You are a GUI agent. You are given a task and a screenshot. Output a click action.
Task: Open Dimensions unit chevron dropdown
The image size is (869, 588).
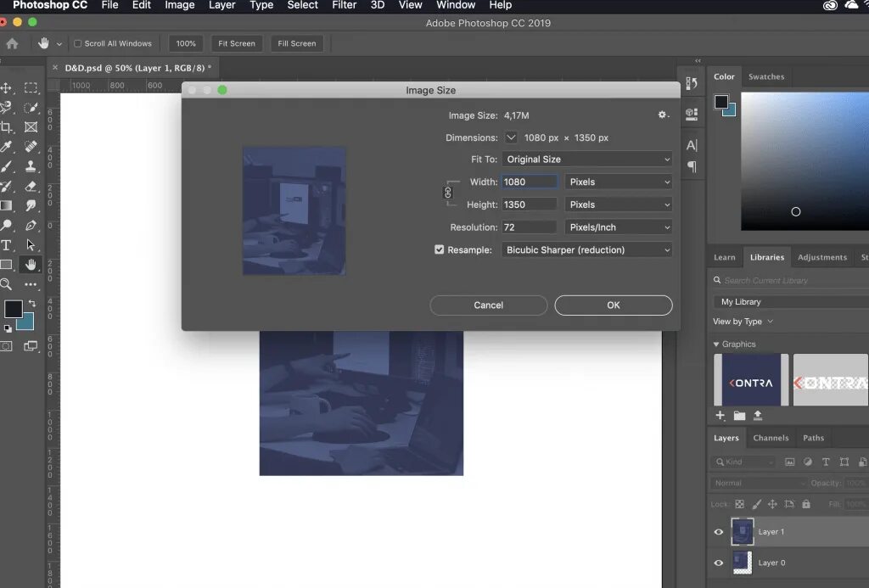511,137
